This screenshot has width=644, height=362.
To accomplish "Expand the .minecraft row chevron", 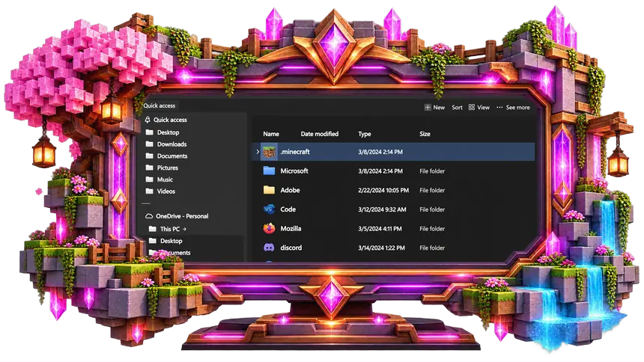I will click(258, 152).
